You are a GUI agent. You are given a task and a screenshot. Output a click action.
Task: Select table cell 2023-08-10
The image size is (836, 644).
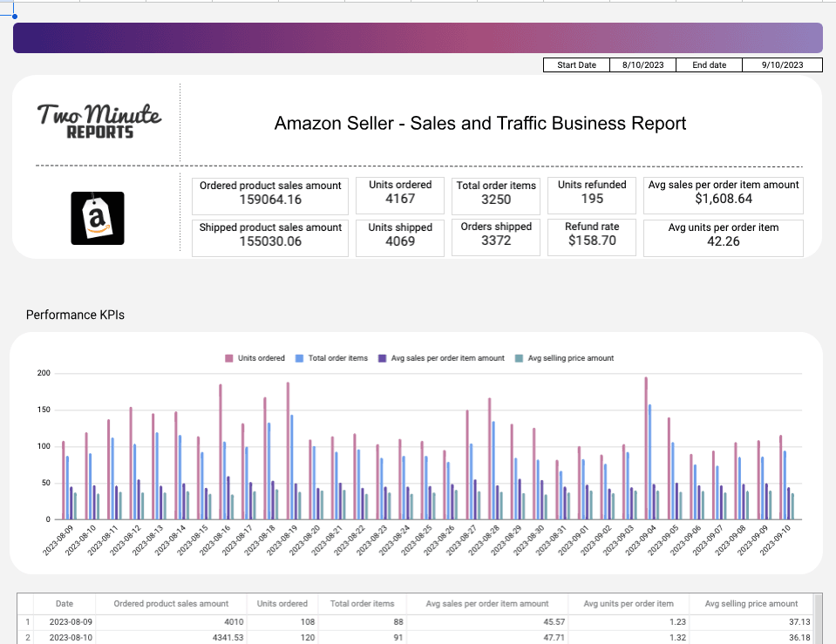(x=65, y=637)
